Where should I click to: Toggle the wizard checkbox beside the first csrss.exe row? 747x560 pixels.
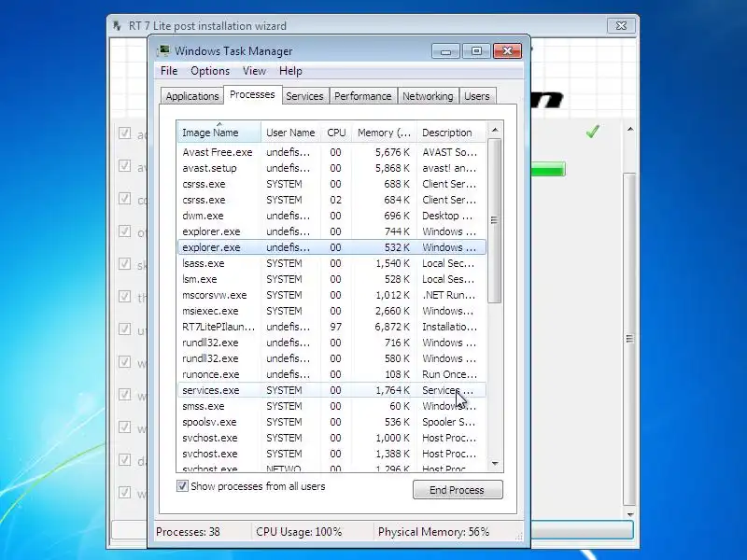point(124,198)
